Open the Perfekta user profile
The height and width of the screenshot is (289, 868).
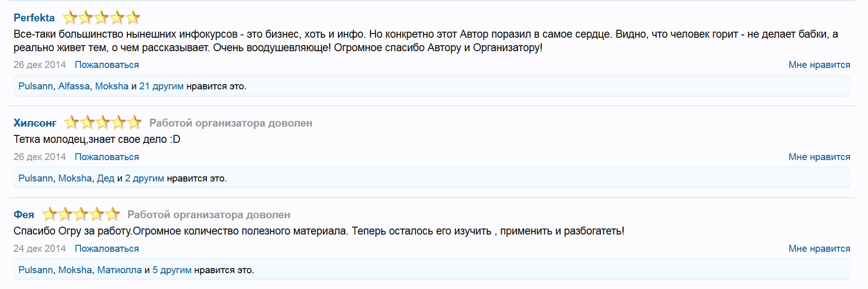34,18
